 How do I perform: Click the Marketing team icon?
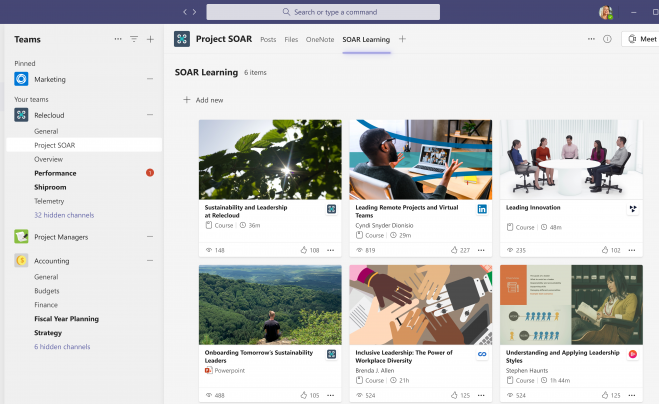21,79
